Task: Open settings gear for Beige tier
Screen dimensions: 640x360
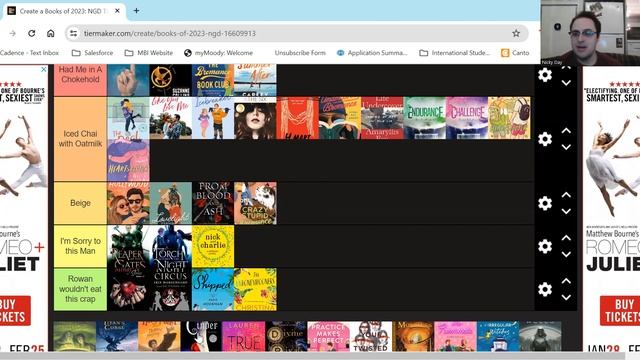Action: (x=545, y=203)
